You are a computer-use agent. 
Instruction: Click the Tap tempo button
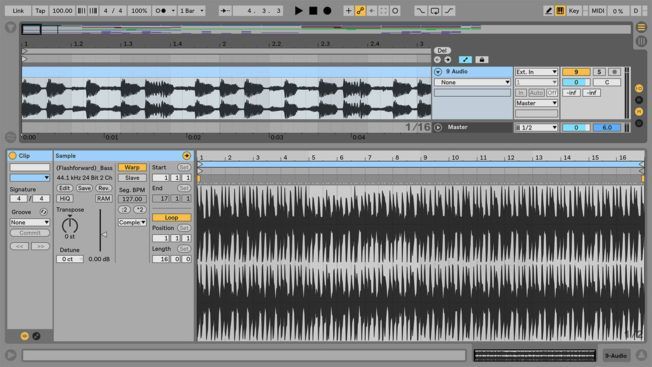coord(40,11)
